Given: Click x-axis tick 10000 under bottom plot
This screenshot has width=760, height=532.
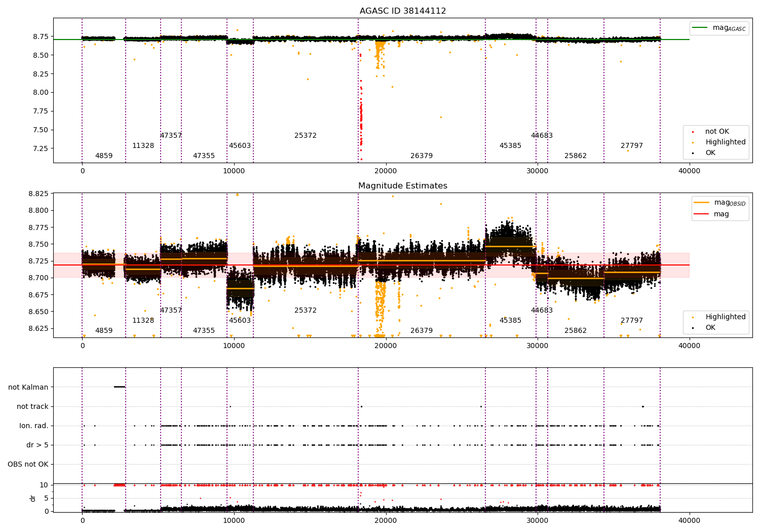Looking at the screenshot, I should point(234,520).
